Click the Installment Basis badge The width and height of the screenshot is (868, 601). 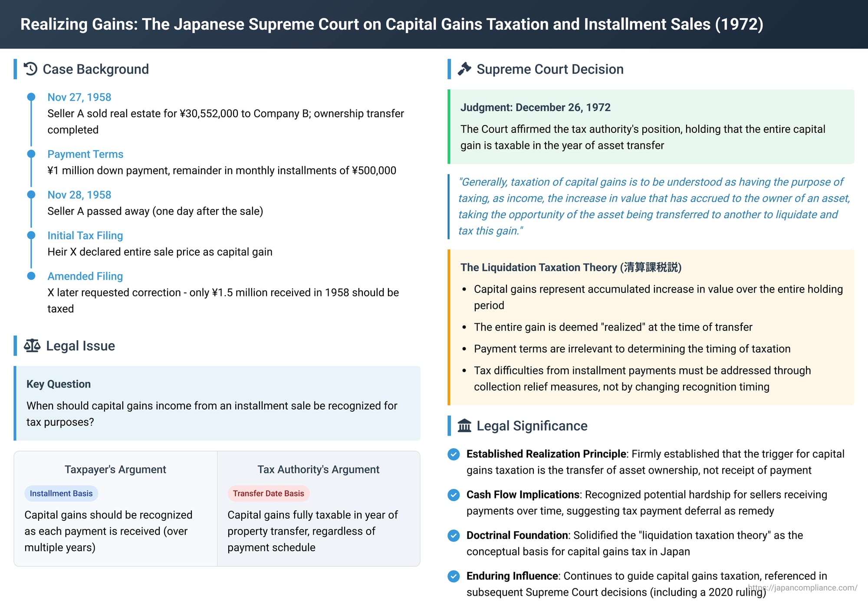61,493
